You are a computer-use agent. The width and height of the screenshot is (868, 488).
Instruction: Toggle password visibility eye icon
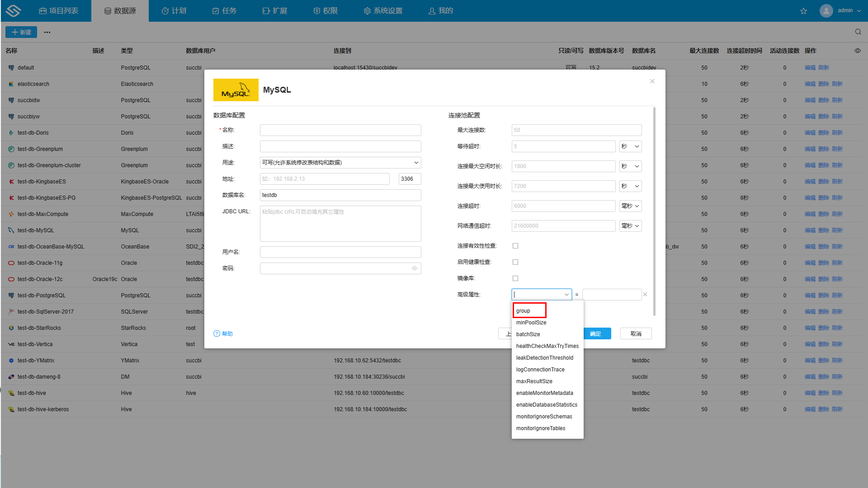414,268
